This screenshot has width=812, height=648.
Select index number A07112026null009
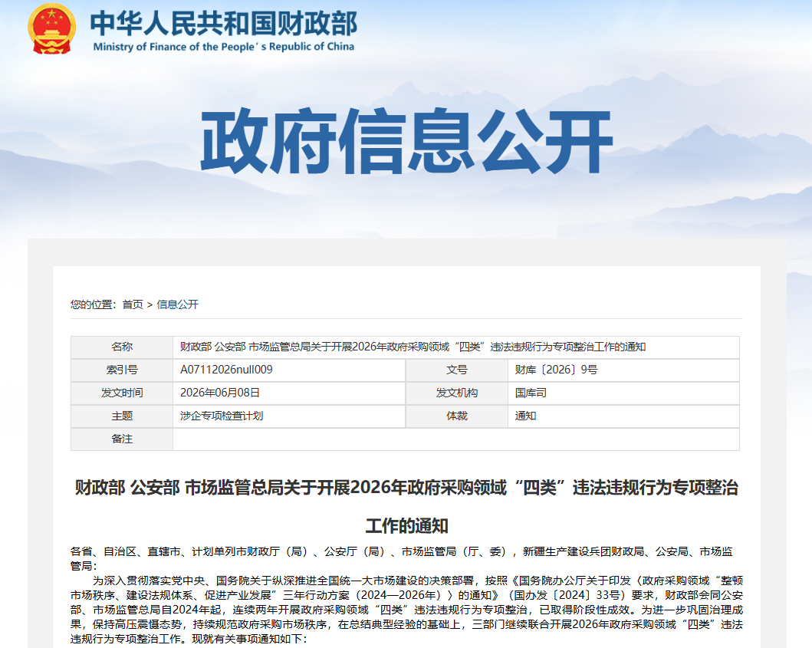click(226, 370)
